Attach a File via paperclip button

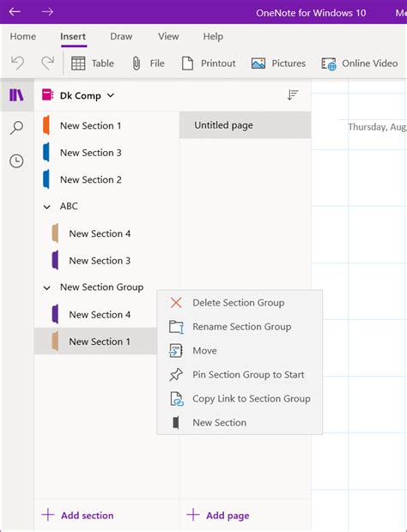148,63
